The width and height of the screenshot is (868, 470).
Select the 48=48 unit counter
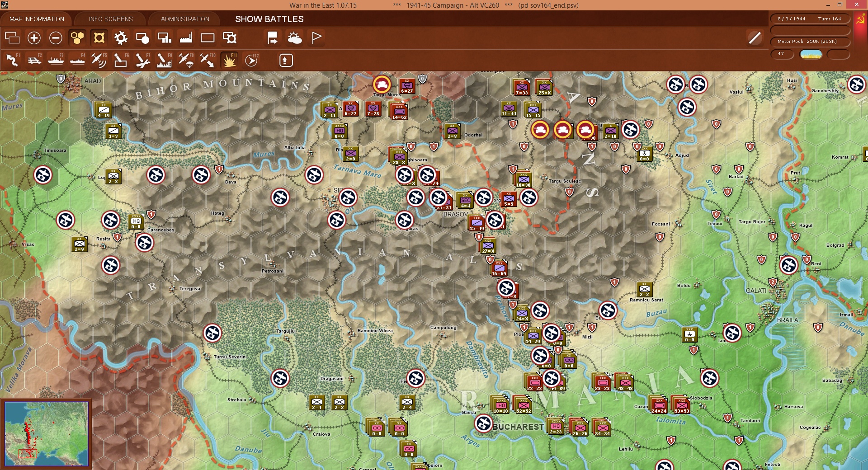click(x=625, y=383)
